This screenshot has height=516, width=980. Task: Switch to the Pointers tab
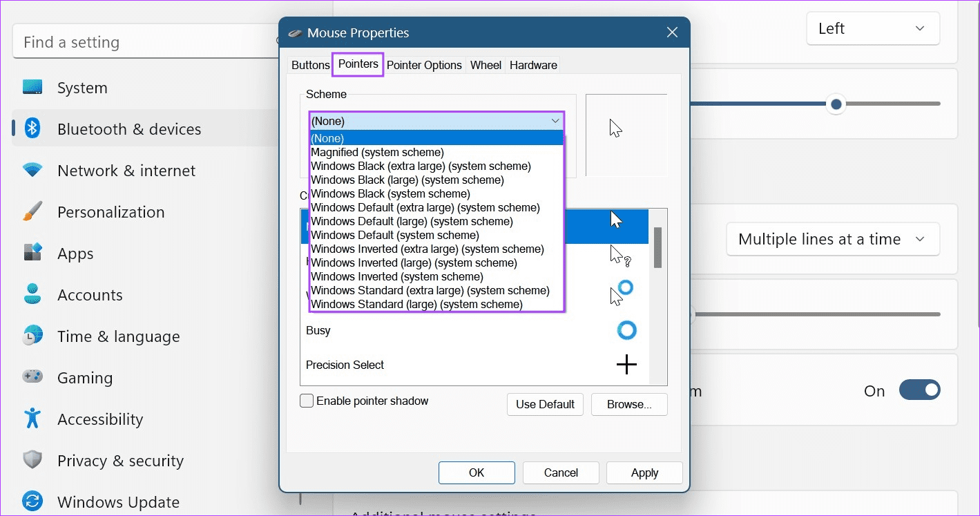358,64
